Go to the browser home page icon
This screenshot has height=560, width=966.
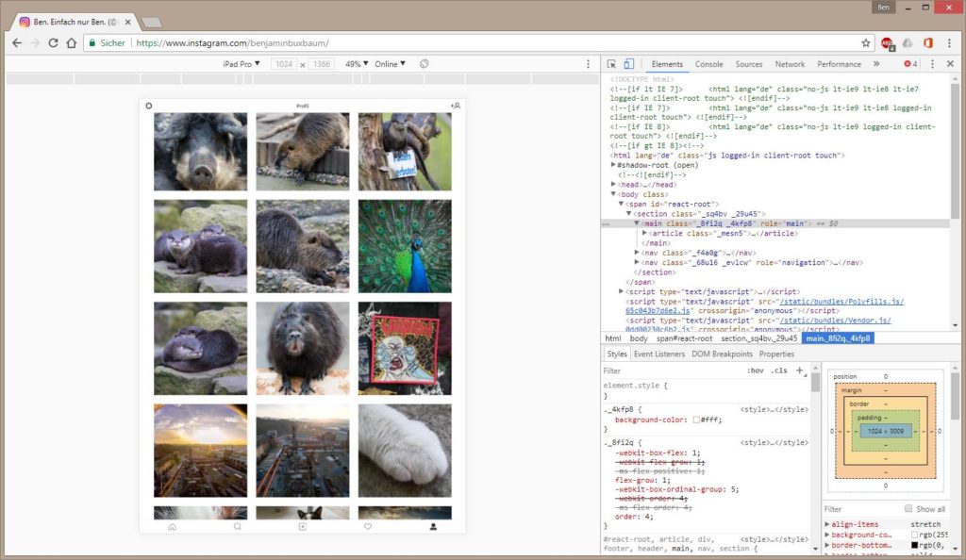tap(72, 43)
